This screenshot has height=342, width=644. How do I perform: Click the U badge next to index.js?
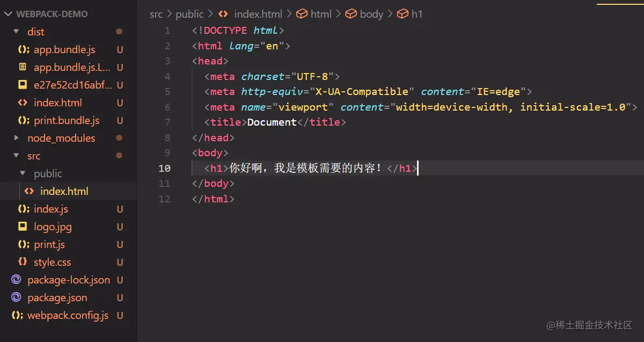coord(120,209)
